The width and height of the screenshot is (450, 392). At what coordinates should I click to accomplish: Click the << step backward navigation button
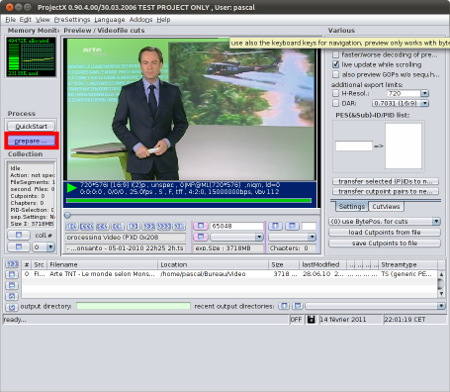click(x=102, y=227)
